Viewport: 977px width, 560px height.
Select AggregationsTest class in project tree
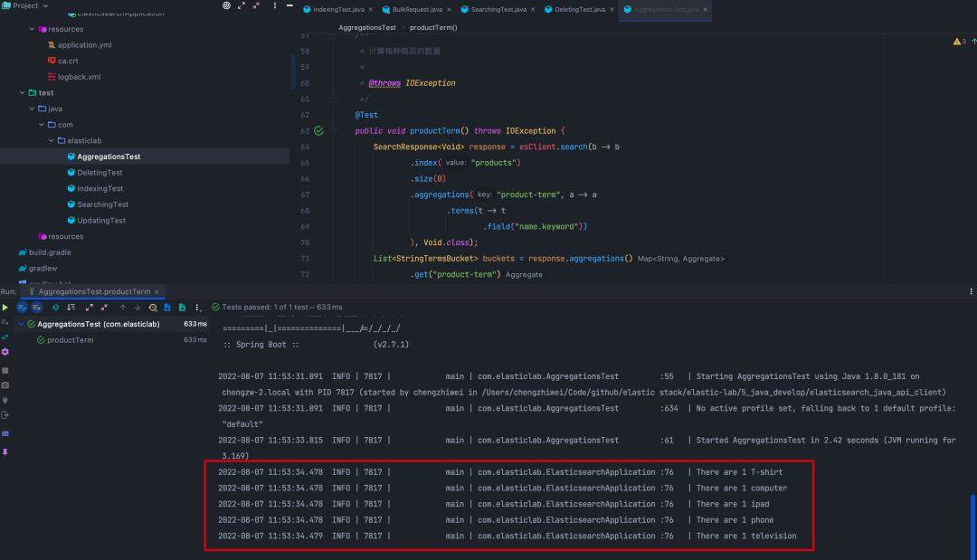(109, 157)
